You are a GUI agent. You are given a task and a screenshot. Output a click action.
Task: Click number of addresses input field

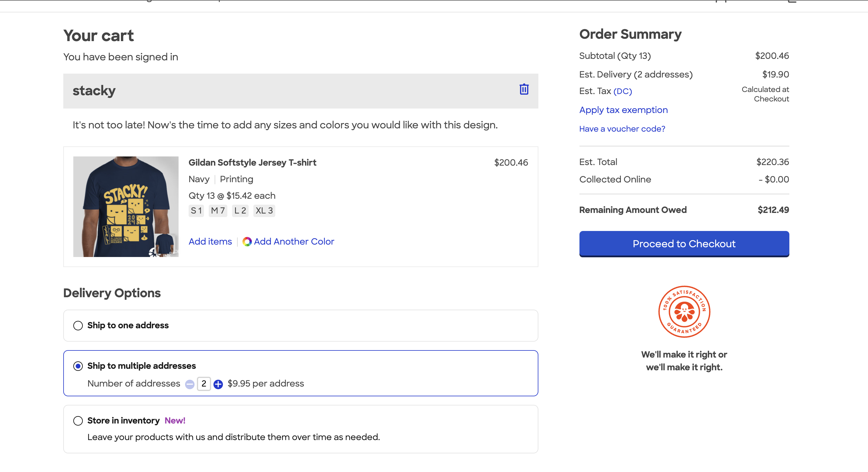pyautogui.click(x=203, y=384)
